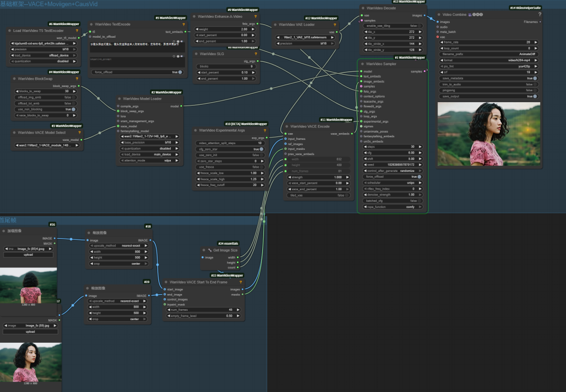Toggle save_output in Video Combine
Screen dimensions: 566x392
coord(489,96)
